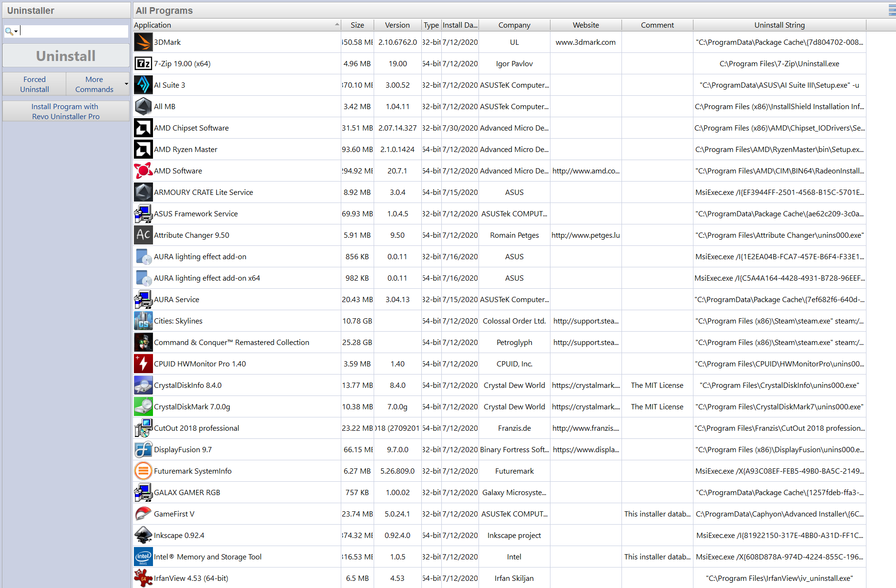Select the Command & Conquer Remastered icon
Viewport: 896px width, 588px height.
pyautogui.click(x=143, y=342)
